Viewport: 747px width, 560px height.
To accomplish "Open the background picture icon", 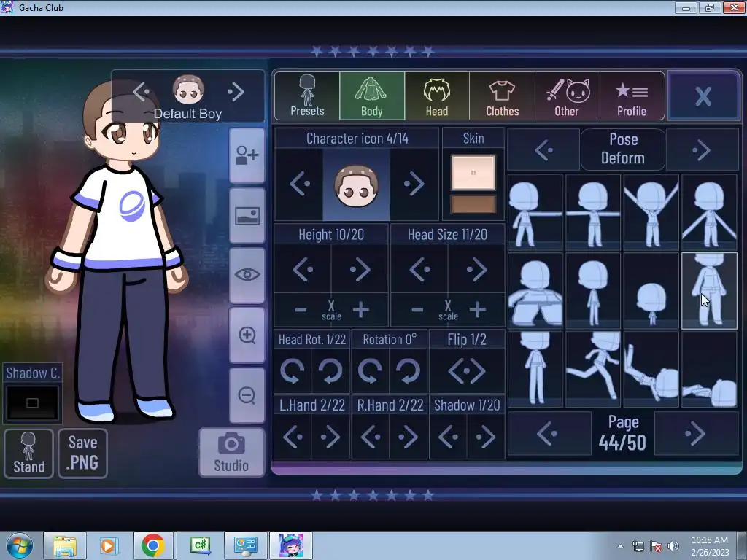I will (247, 216).
